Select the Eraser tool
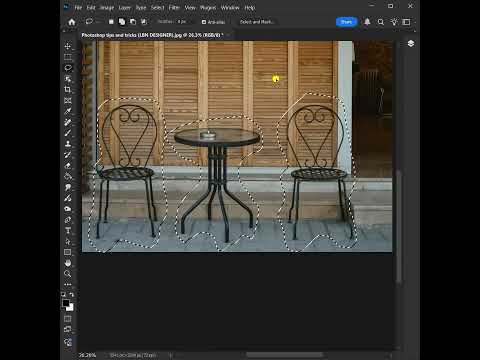Image resolution: width=480 pixels, height=360 pixels. pos(68,165)
